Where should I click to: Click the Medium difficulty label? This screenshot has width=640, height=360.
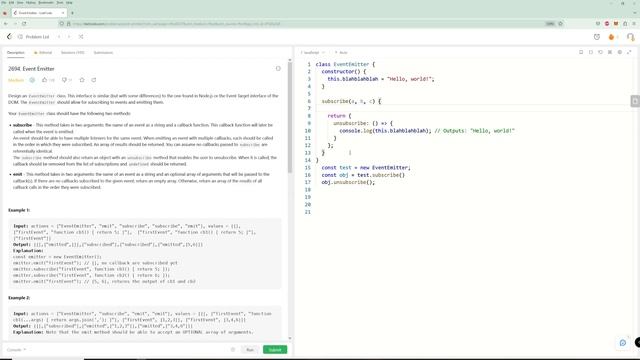[16, 80]
